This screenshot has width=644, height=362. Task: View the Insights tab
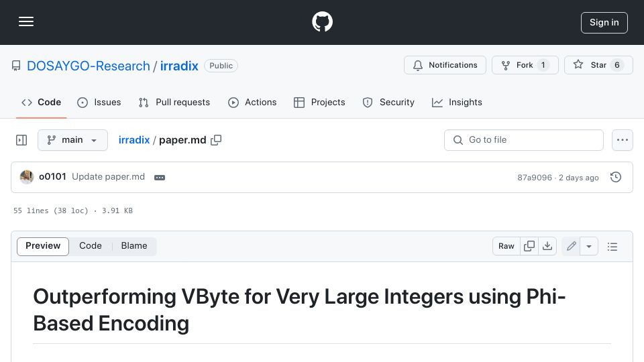point(457,102)
